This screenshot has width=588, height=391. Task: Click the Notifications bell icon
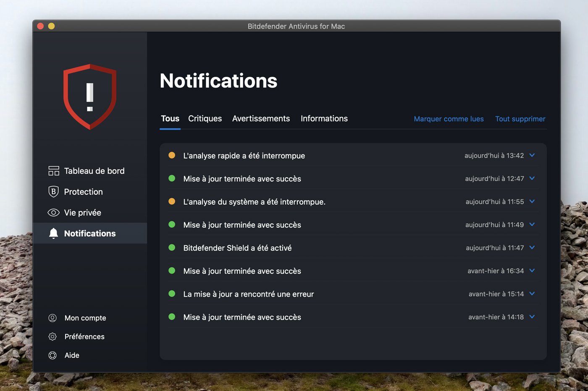(53, 233)
